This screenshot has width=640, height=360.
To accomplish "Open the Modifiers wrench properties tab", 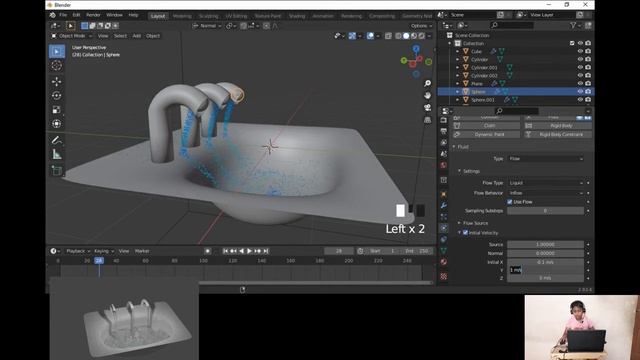I will click(444, 206).
